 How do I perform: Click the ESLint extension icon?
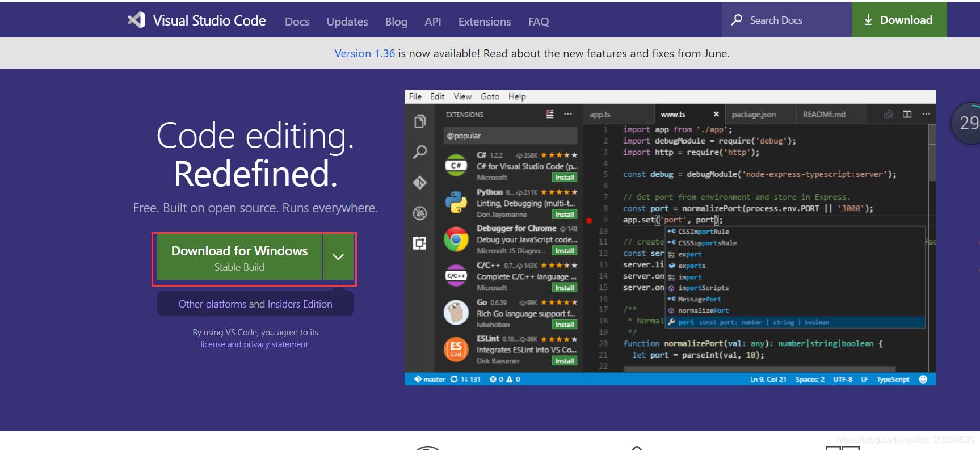[456, 349]
